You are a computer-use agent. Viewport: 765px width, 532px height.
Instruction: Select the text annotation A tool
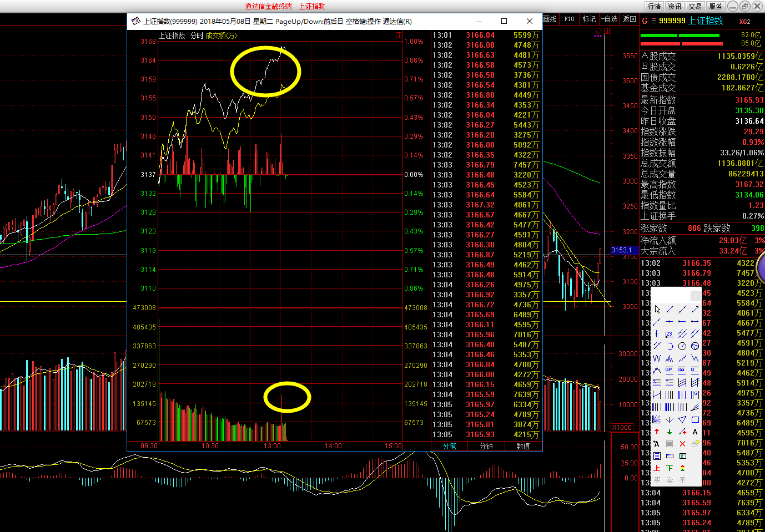(x=695, y=432)
